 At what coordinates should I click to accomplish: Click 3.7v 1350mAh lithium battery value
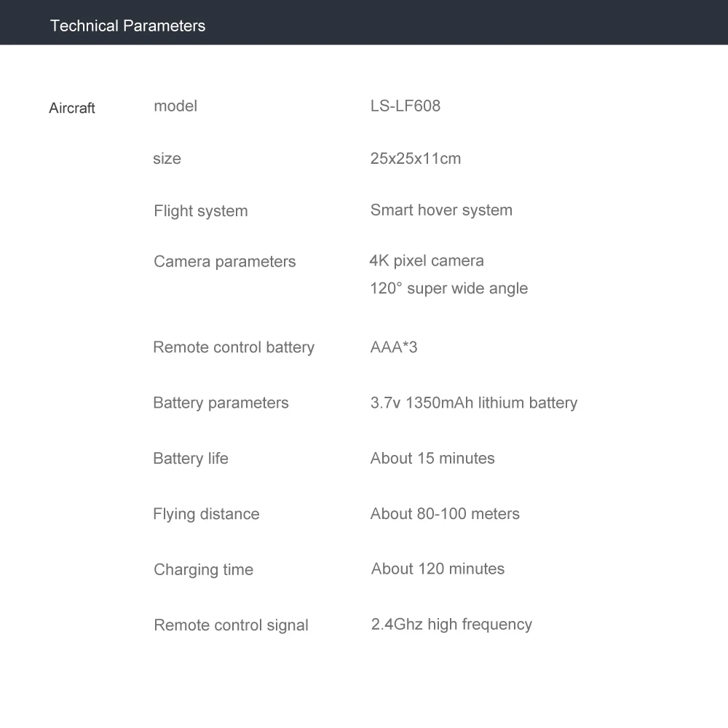473,403
